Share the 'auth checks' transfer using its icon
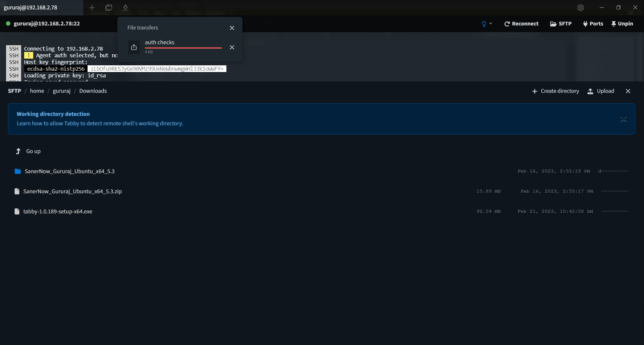 tap(134, 47)
